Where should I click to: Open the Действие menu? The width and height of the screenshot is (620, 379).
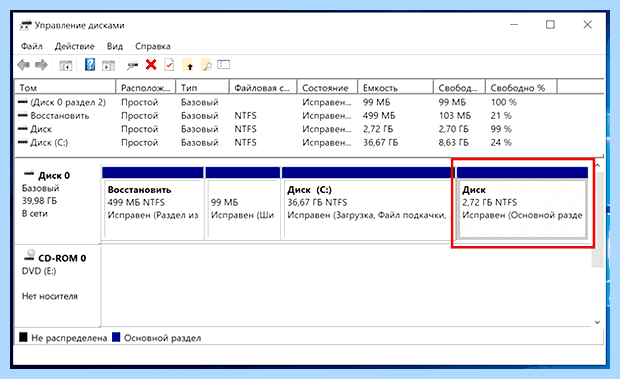74,46
